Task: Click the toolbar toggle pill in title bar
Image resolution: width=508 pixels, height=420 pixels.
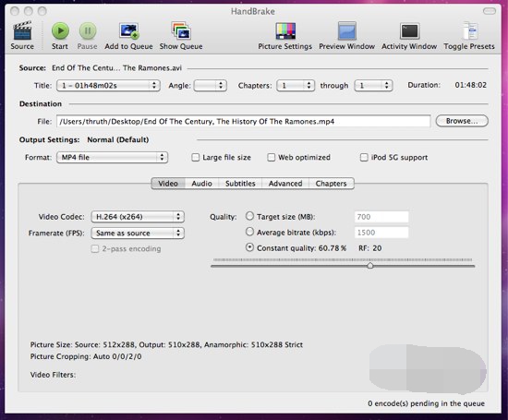Action: tap(490, 11)
